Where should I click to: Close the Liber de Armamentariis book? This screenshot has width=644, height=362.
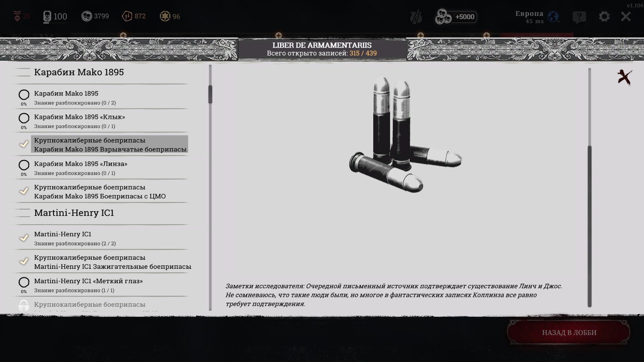[x=625, y=77]
